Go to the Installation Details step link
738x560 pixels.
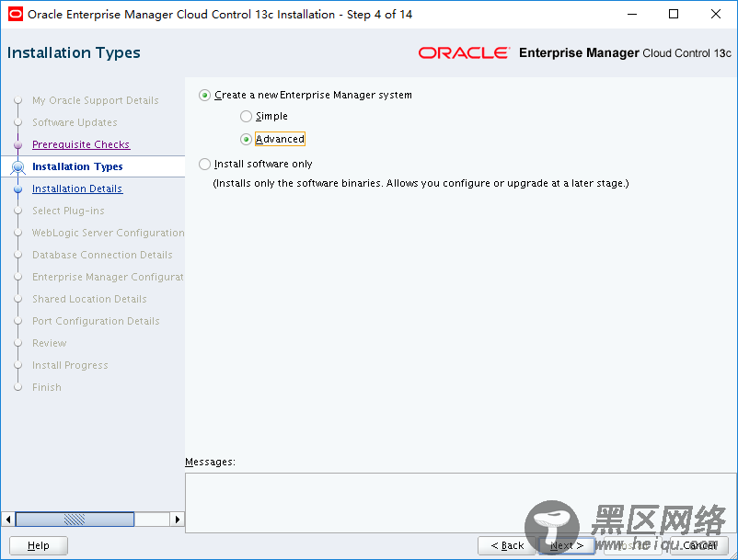click(77, 189)
